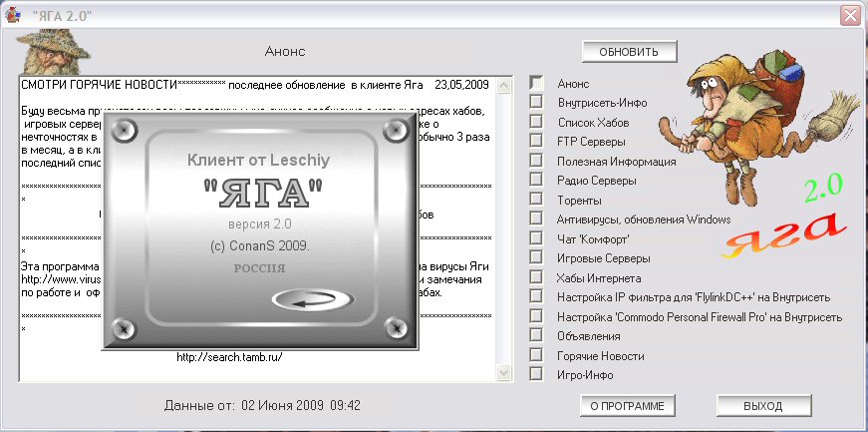Viewport: 868px width, 432px height.
Task: Close the ЯГА 2.0 window
Action: click(850, 15)
